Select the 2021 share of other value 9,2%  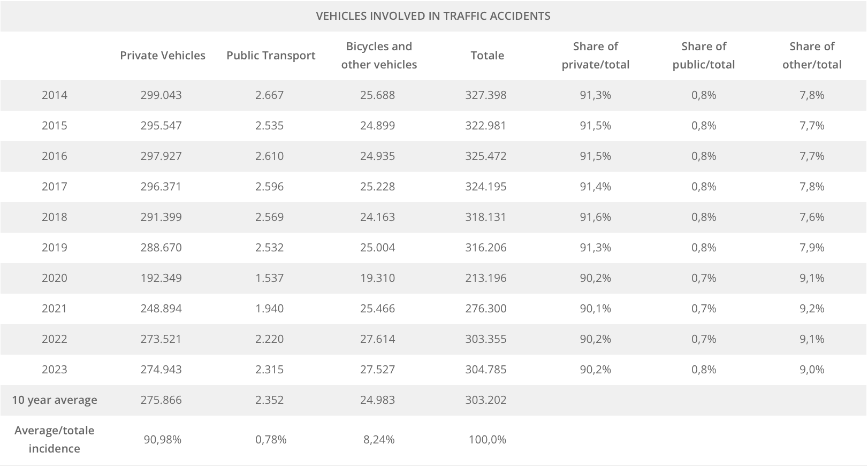(x=812, y=309)
